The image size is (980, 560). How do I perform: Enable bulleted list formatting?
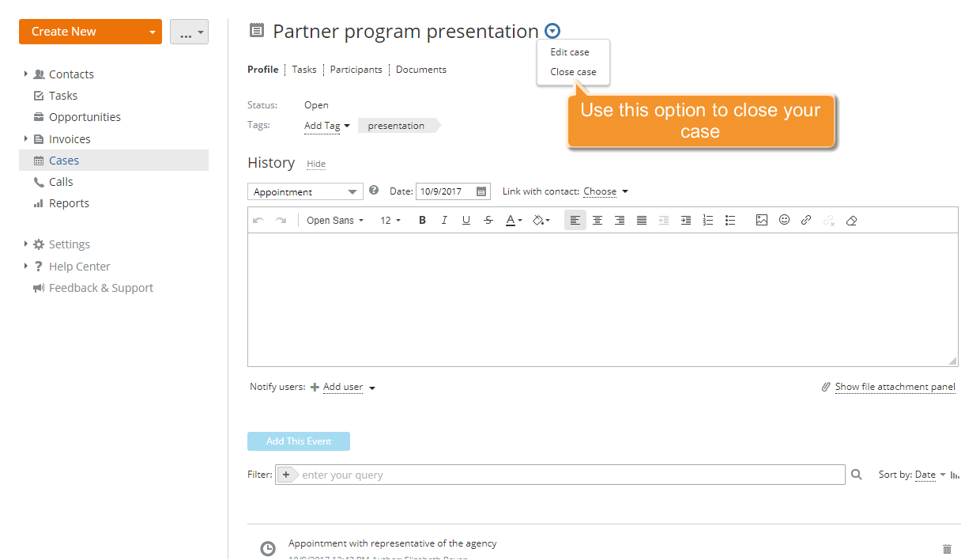coord(730,220)
